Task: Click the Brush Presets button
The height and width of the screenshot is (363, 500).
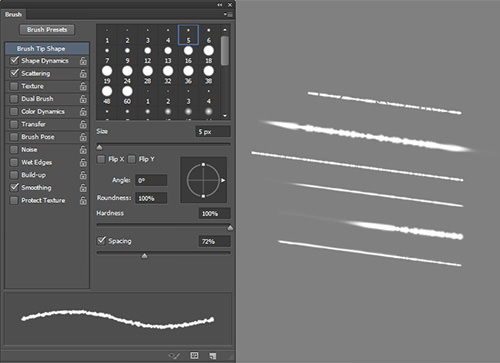Action: (x=47, y=30)
